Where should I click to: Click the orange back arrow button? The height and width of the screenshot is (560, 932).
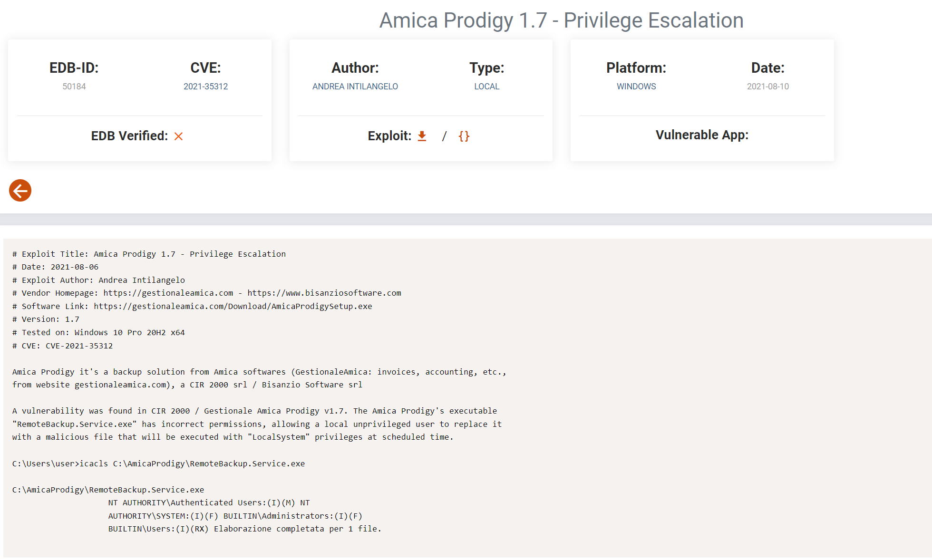click(20, 191)
